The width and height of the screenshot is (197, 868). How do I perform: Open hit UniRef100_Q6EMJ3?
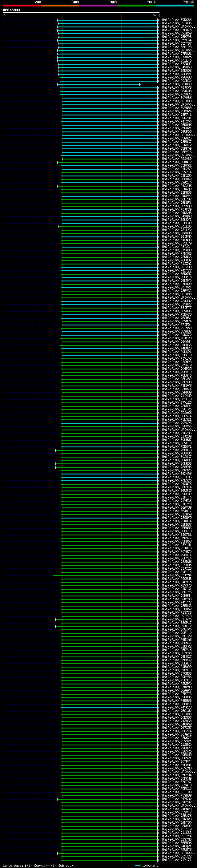177,450
